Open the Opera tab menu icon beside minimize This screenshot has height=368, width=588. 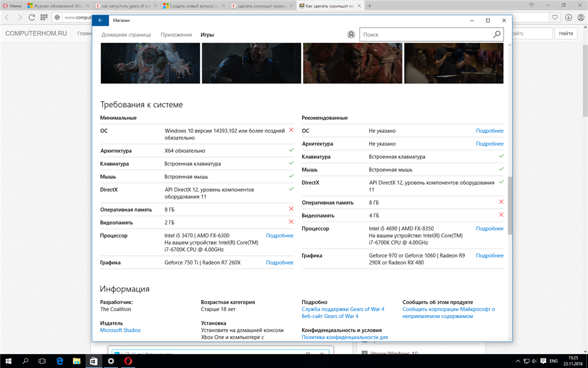point(531,5)
